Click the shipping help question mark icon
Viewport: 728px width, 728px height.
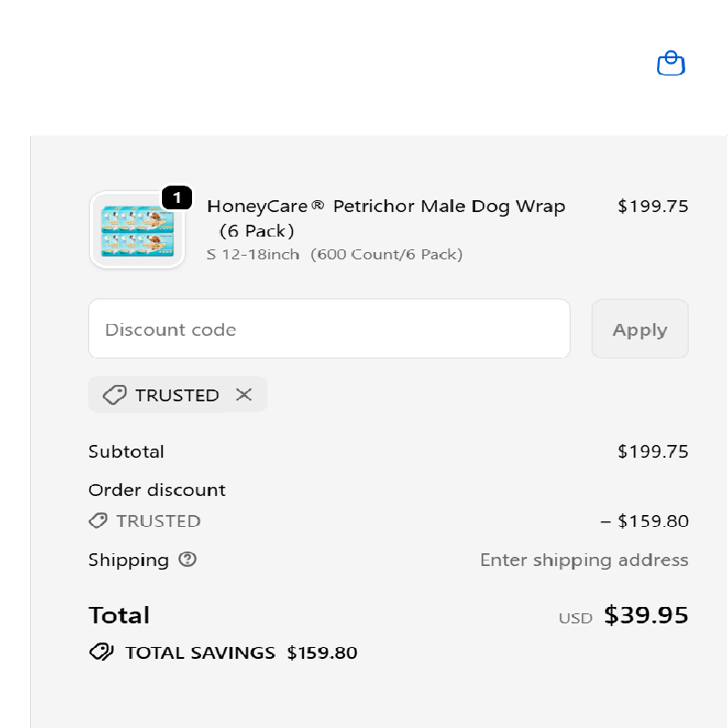point(187,560)
